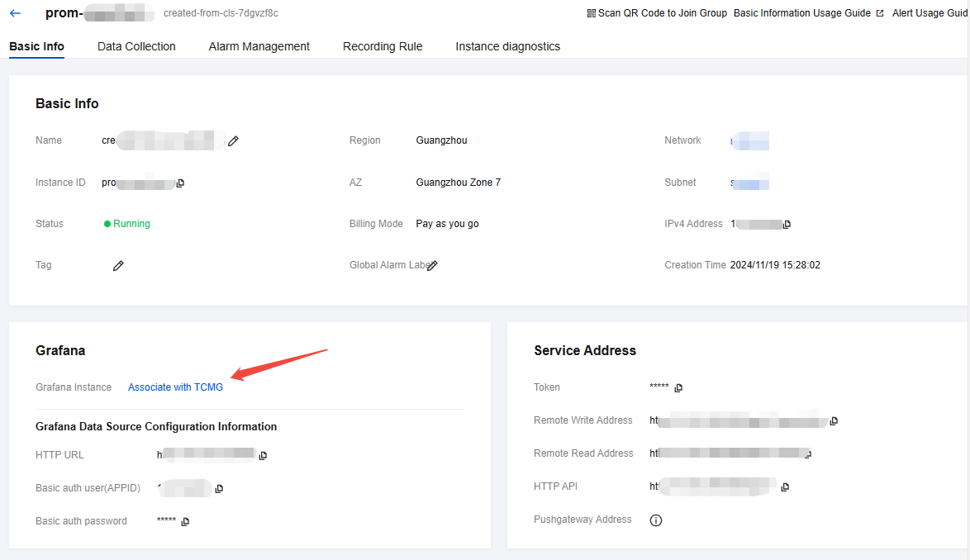Click the Associate with TCMG link
The width and height of the screenshot is (970, 560).
point(175,387)
